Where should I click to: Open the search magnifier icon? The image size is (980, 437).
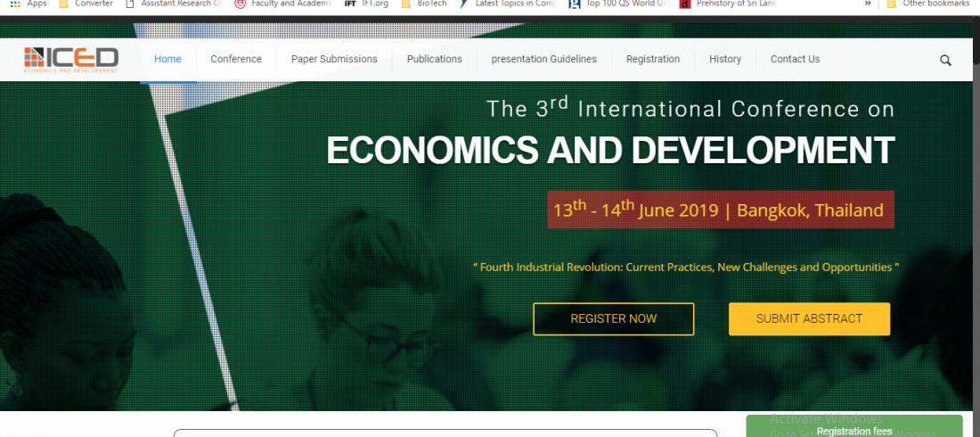[x=945, y=61]
